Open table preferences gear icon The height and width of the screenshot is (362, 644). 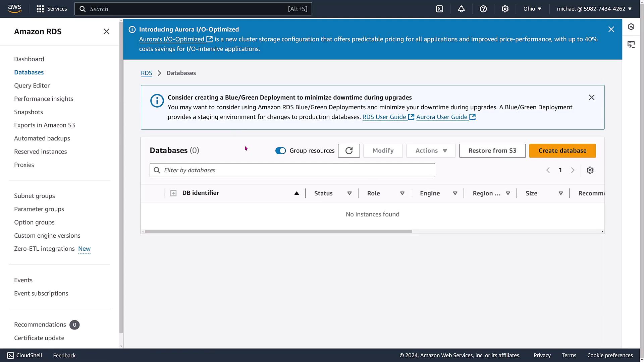[x=590, y=170]
